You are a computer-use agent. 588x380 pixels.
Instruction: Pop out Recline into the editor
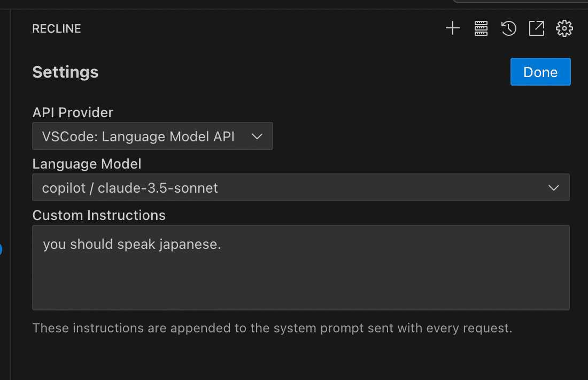tap(536, 28)
